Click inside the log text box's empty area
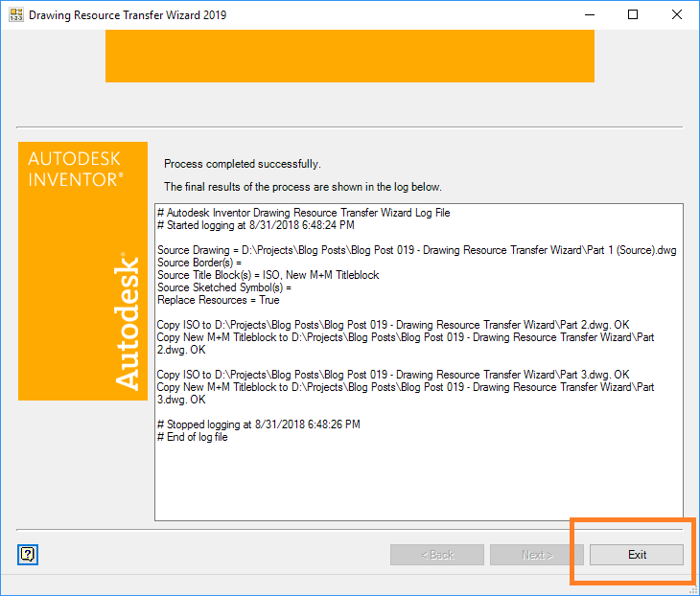The height and width of the screenshot is (596, 700). pos(419,482)
